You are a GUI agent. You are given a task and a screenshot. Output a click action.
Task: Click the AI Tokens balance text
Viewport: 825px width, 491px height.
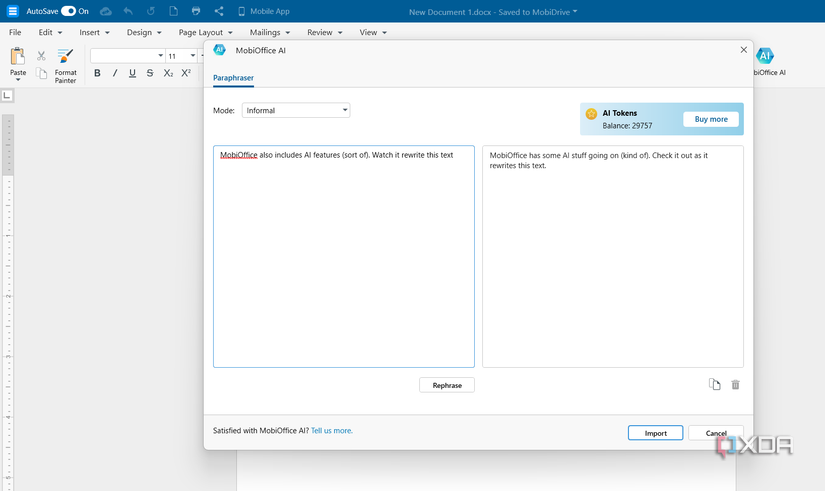click(627, 126)
